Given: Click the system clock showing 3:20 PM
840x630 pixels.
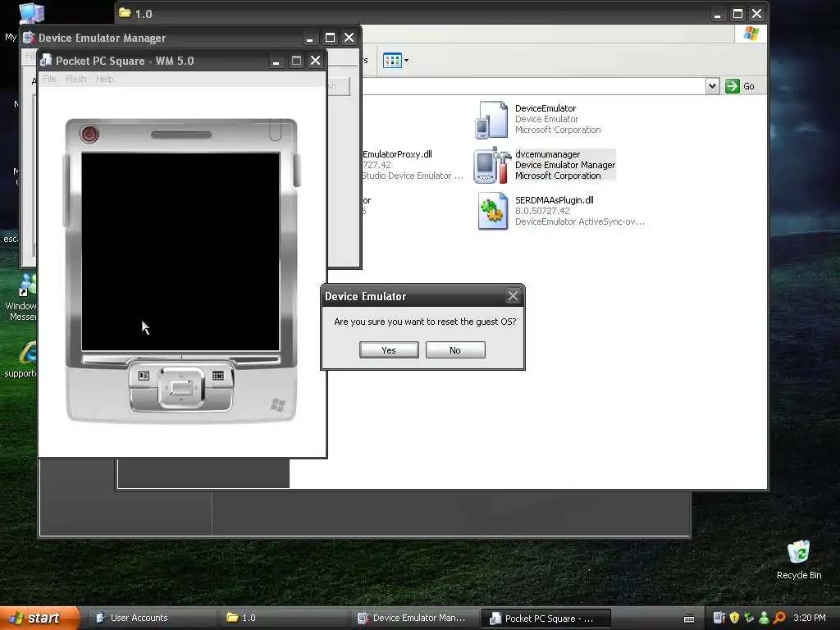Looking at the screenshot, I should pyautogui.click(x=810, y=618).
